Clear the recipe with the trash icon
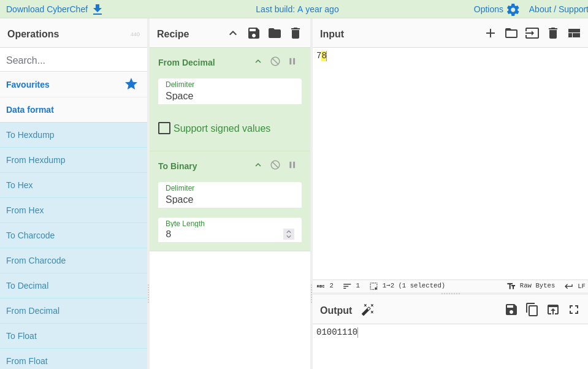The height and width of the screenshot is (369, 588). coord(296,33)
